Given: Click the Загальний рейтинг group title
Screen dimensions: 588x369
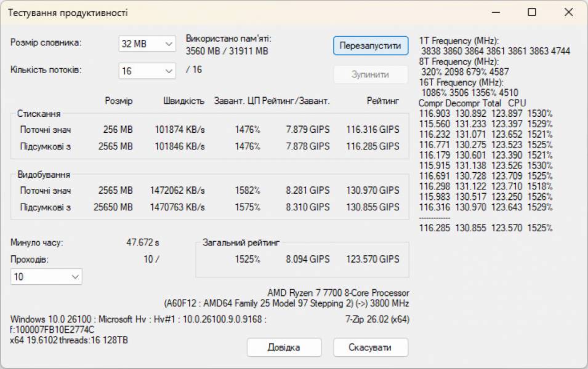Looking at the screenshot, I should (x=241, y=242).
